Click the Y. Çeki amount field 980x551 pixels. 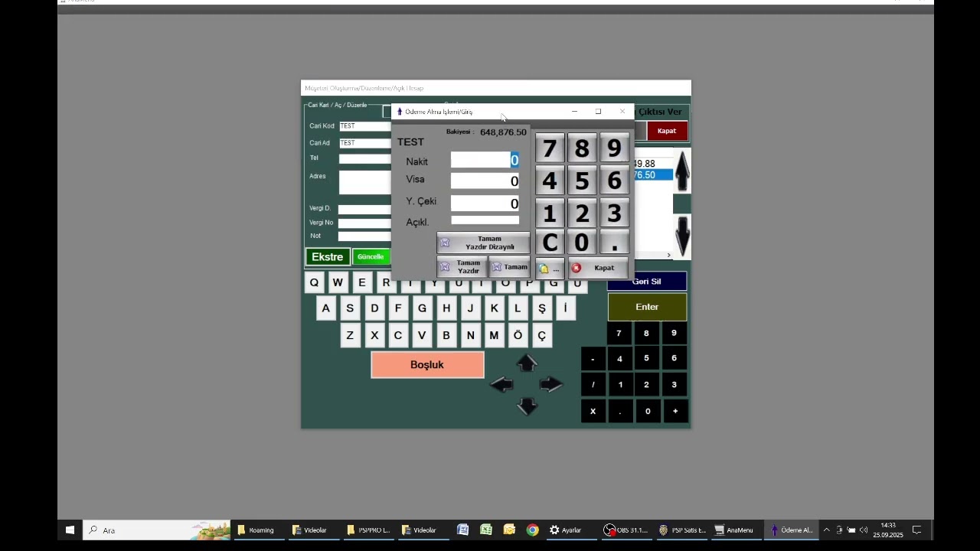(485, 203)
